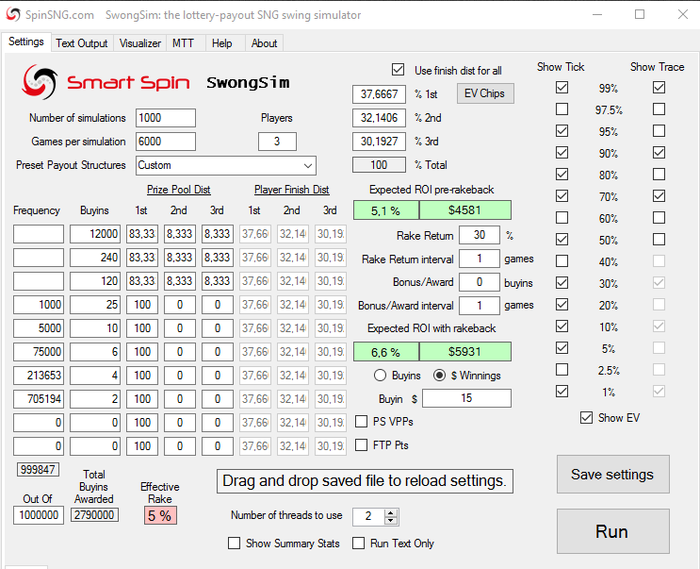Click the Out Of field 1000000

38,515
